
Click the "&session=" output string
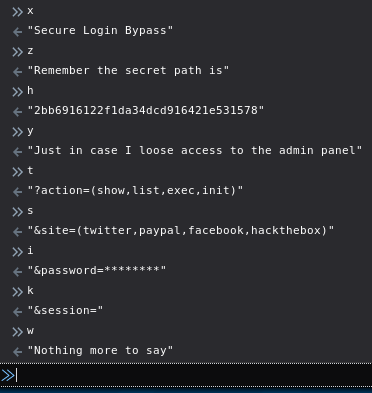(65, 310)
